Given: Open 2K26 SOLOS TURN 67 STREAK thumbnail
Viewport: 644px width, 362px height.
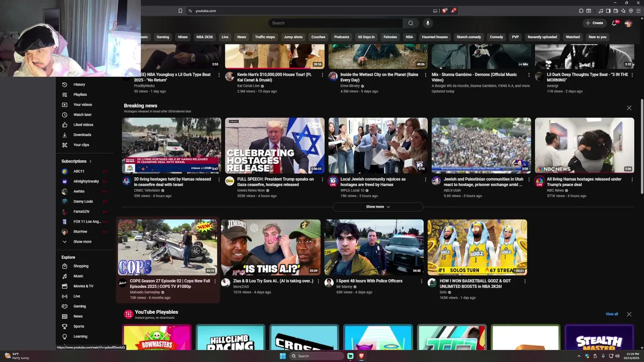Looking at the screenshot, I should click(x=477, y=247).
